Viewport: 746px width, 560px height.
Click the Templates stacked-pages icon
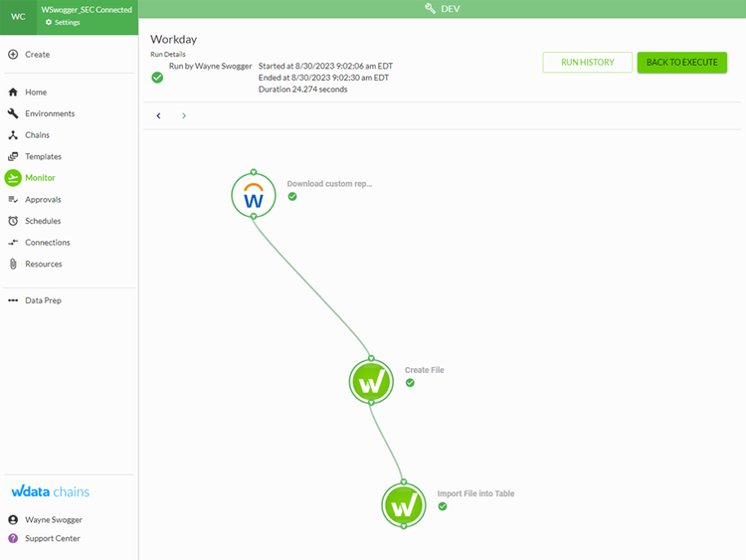coord(13,156)
